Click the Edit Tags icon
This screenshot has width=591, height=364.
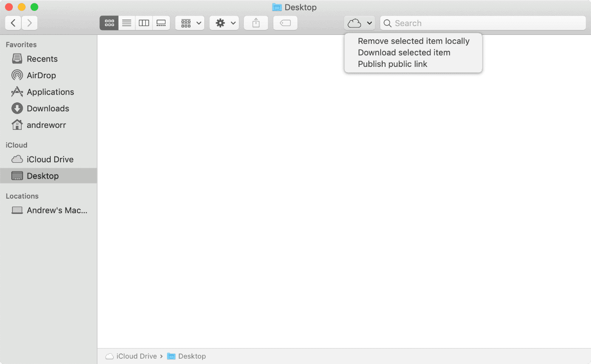pyautogui.click(x=285, y=23)
